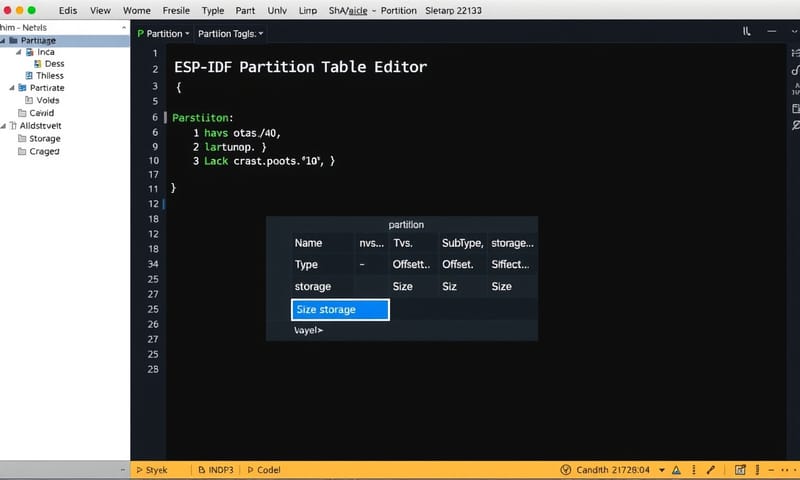
Task: Collapse the Partiiage tree node arrow
Action: 3,40
